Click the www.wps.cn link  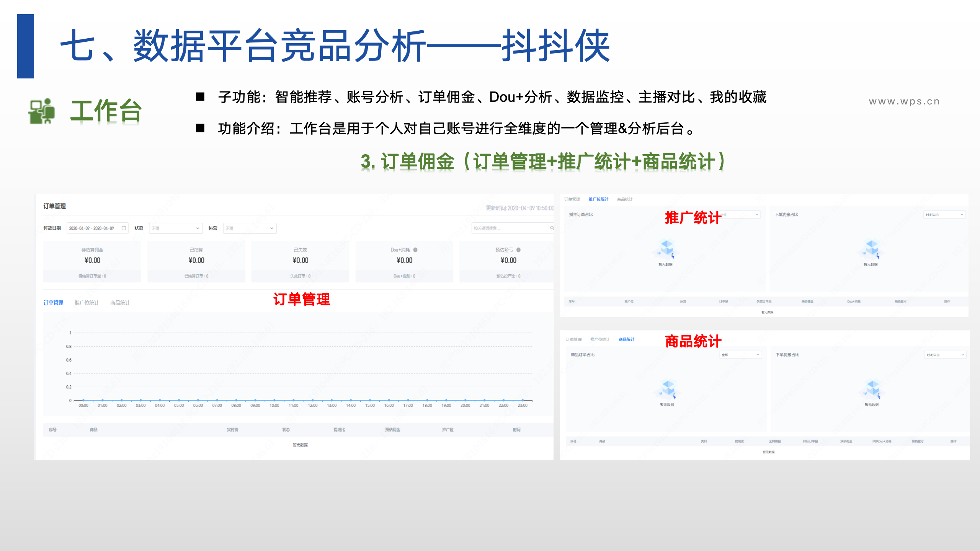click(x=904, y=101)
